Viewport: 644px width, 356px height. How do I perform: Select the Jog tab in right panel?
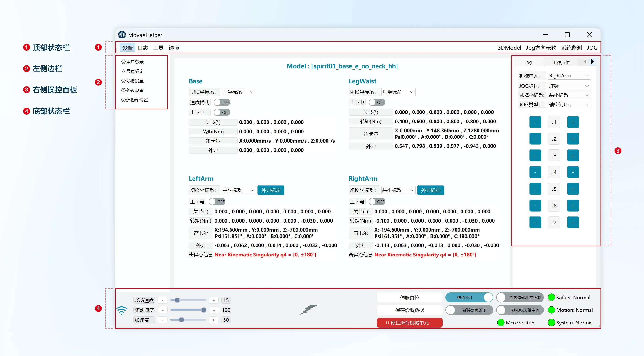click(528, 62)
